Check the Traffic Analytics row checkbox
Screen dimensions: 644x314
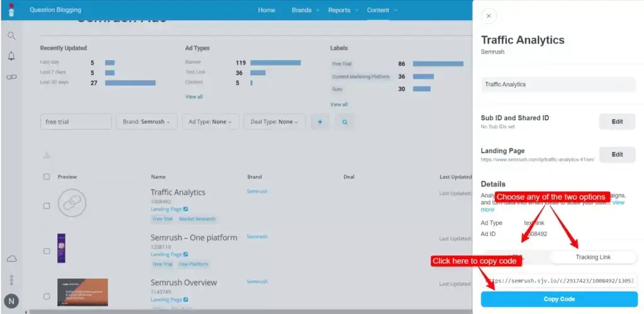pos(47,206)
